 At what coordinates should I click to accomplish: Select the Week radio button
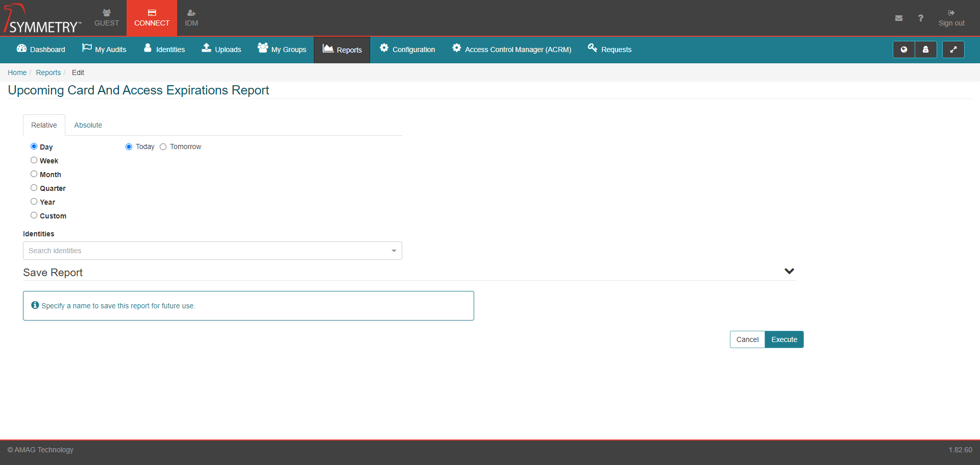34,160
